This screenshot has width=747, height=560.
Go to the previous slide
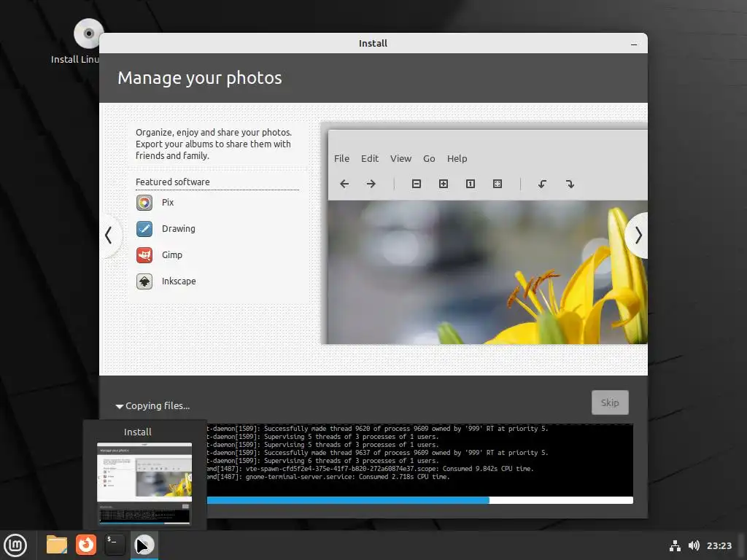tap(109, 236)
